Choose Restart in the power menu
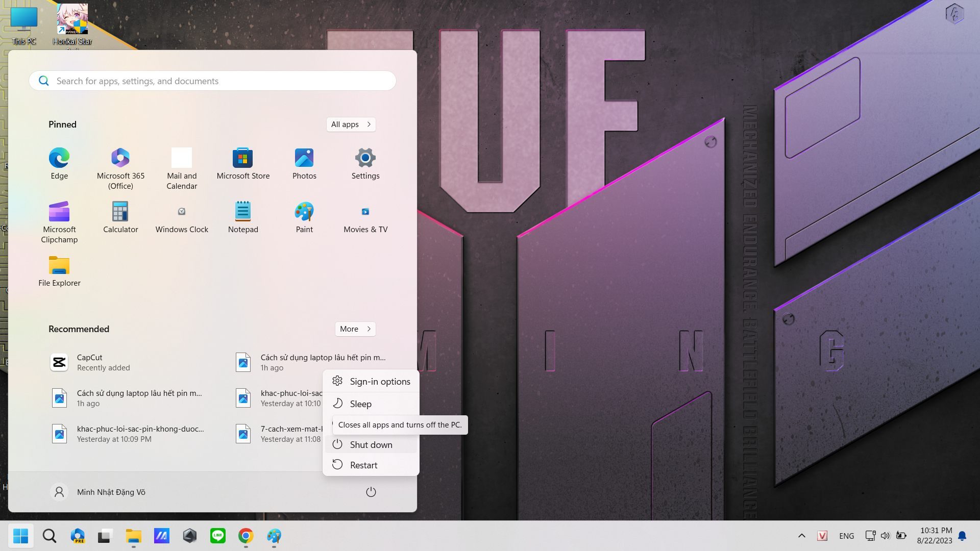 tap(363, 465)
